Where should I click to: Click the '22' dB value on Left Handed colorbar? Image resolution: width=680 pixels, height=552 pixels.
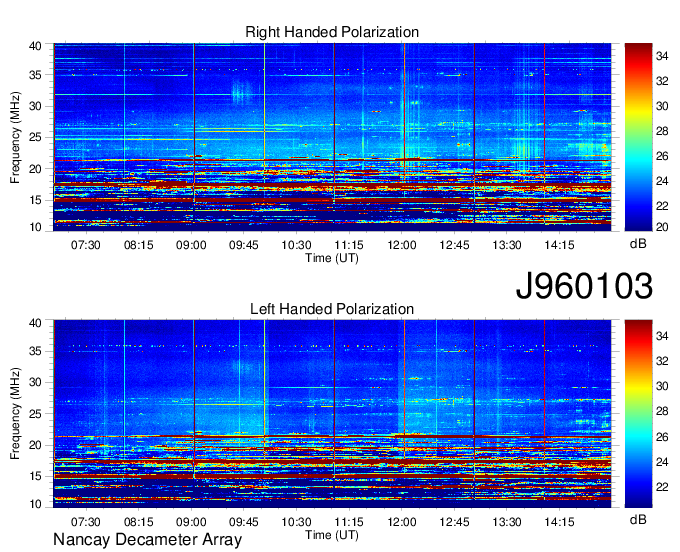pyautogui.click(x=662, y=487)
